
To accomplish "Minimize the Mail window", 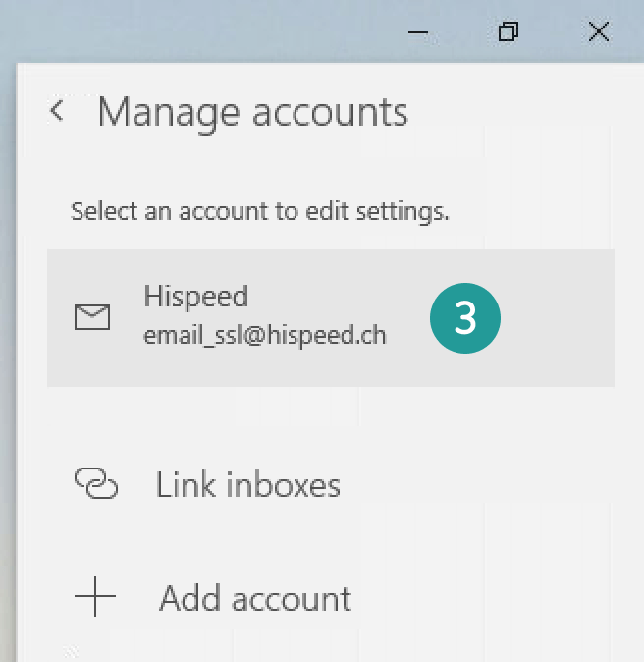I will (x=418, y=32).
